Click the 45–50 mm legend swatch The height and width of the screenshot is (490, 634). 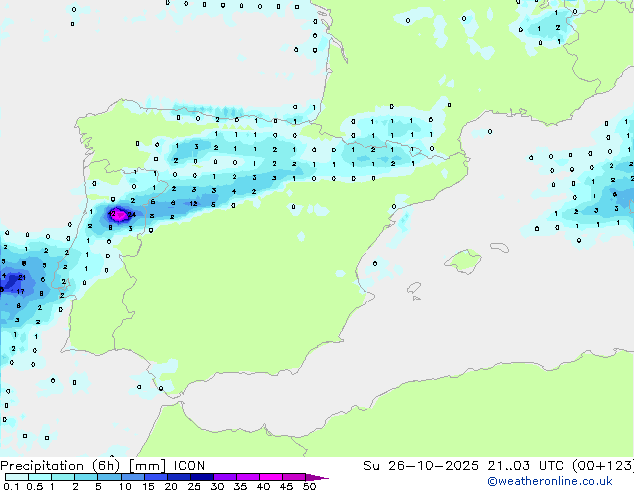coord(294,477)
